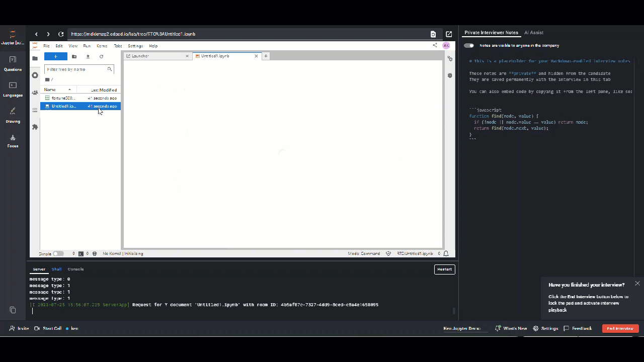Click the Filter files by name field
This screenshot has width=644, height=362.
75,69
